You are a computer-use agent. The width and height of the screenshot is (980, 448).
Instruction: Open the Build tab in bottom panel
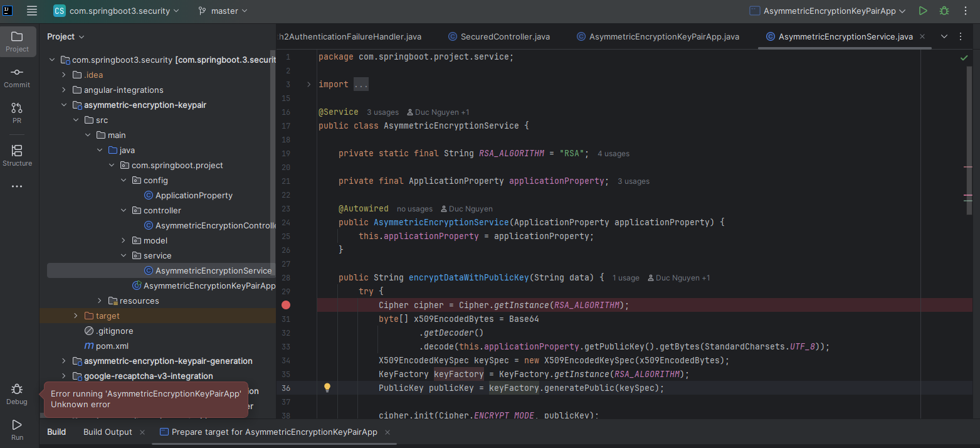56,432
